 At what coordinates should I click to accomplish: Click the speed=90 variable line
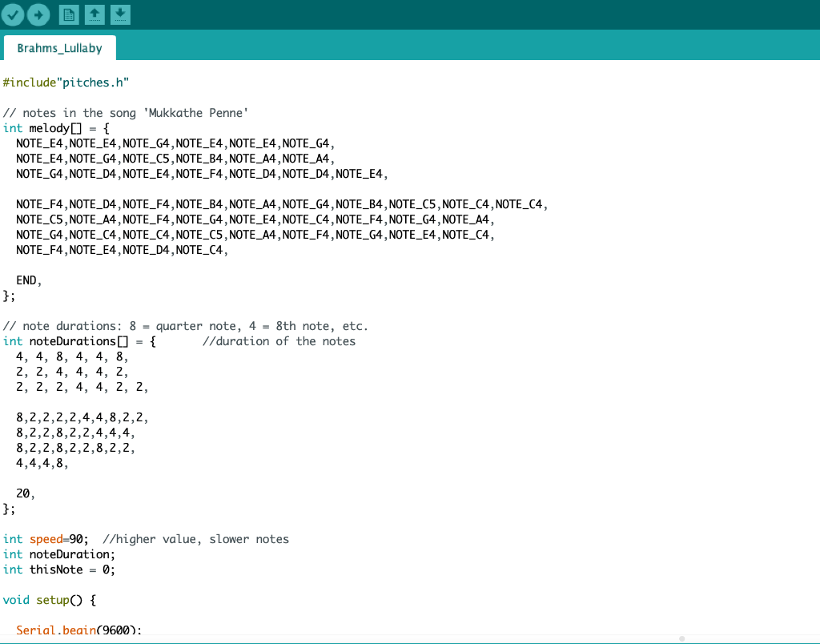[46, 539]
